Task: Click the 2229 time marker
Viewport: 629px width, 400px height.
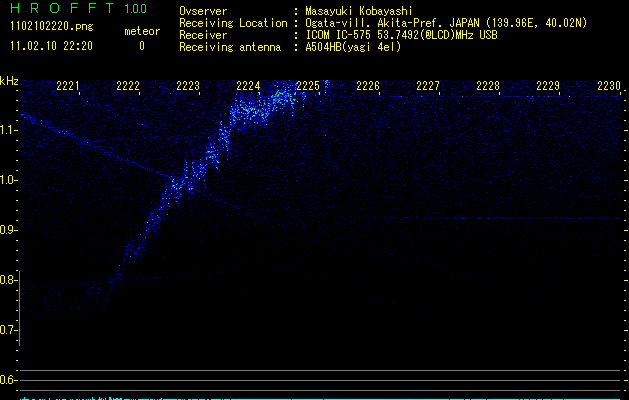Action: click(548, 86)
